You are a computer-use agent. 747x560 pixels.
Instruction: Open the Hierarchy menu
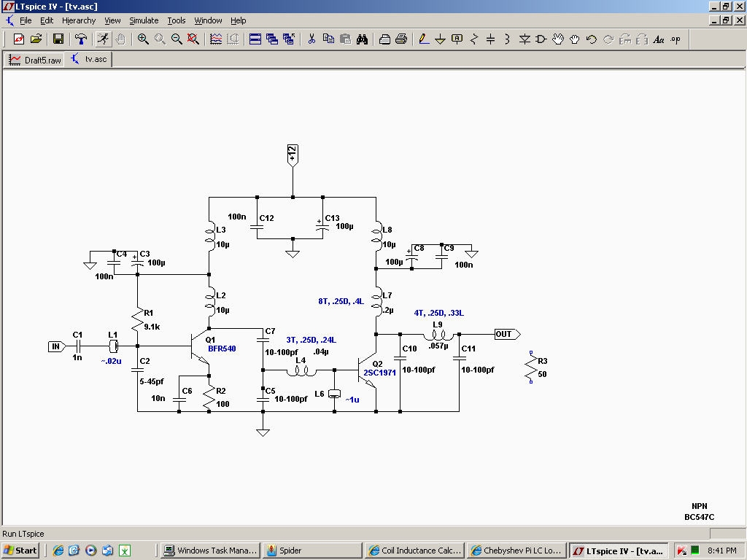pos(79,20)
